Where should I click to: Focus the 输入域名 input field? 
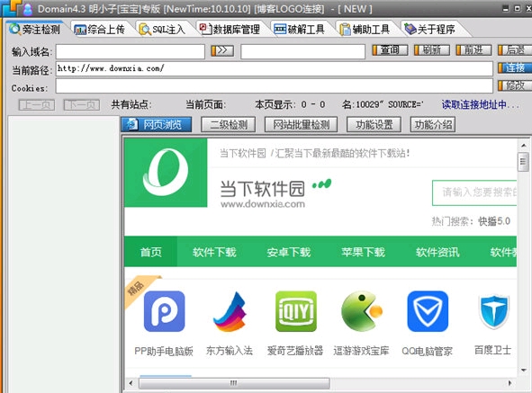[131, 51]
